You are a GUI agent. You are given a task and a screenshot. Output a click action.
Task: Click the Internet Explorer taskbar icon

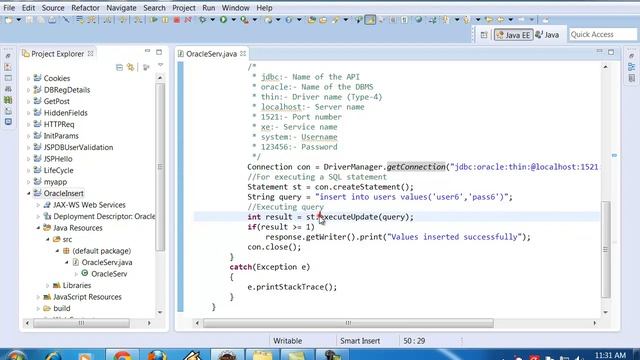(53, 355)
